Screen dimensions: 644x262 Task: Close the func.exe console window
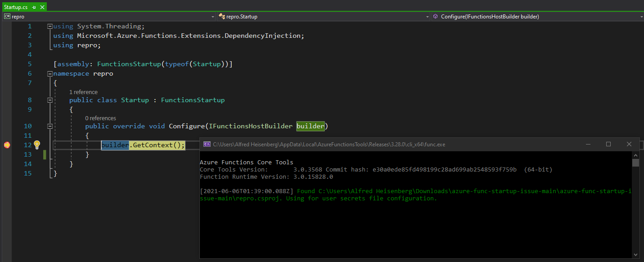tap(629, 144)
